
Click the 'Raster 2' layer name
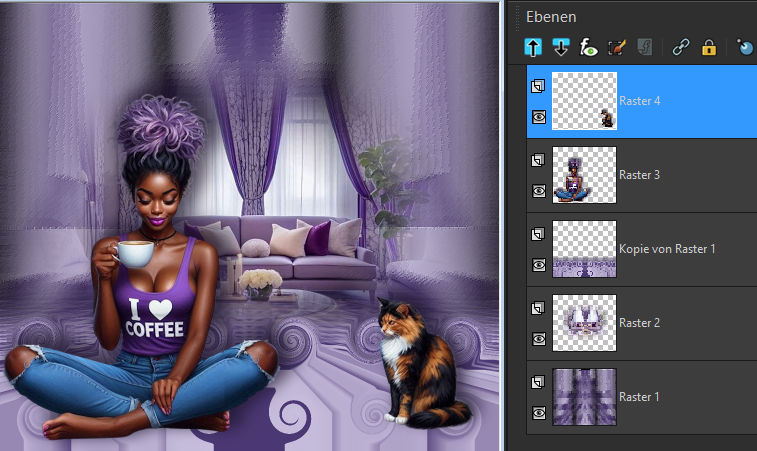pyautogui.click(x=640, y=323)
